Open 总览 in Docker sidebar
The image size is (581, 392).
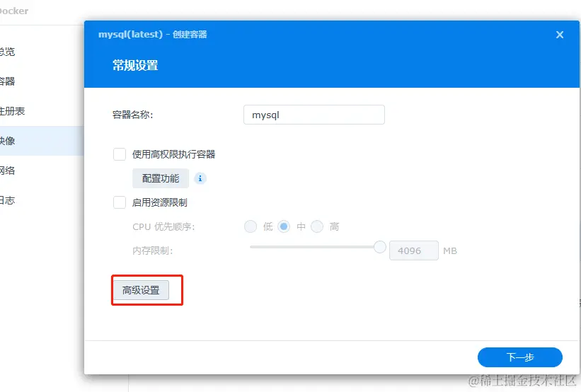click(x=7, y=52)
